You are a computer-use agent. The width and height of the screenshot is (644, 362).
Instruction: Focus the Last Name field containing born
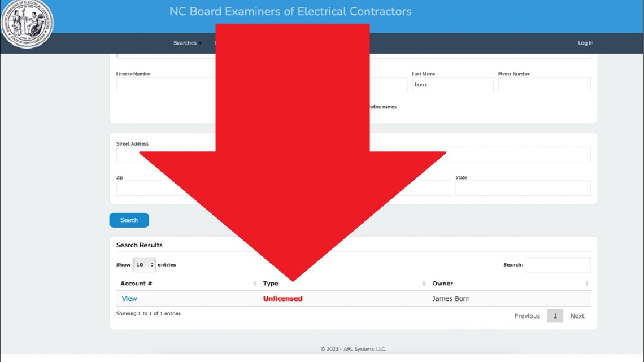pos(452,85)
